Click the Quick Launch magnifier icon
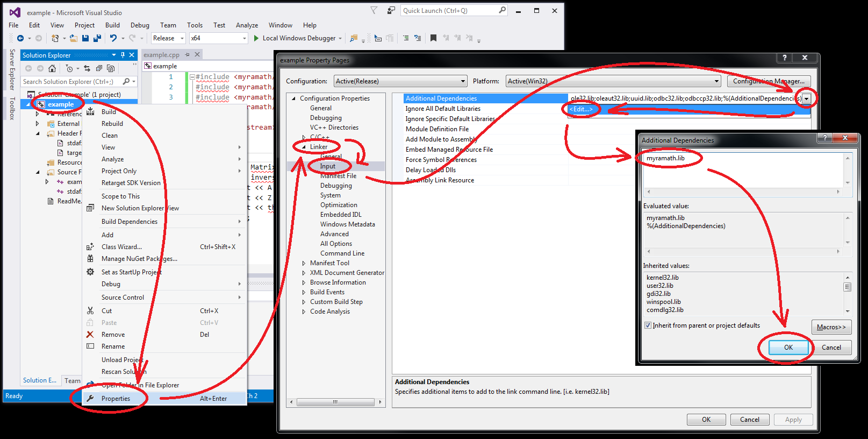 coord(502,10)
